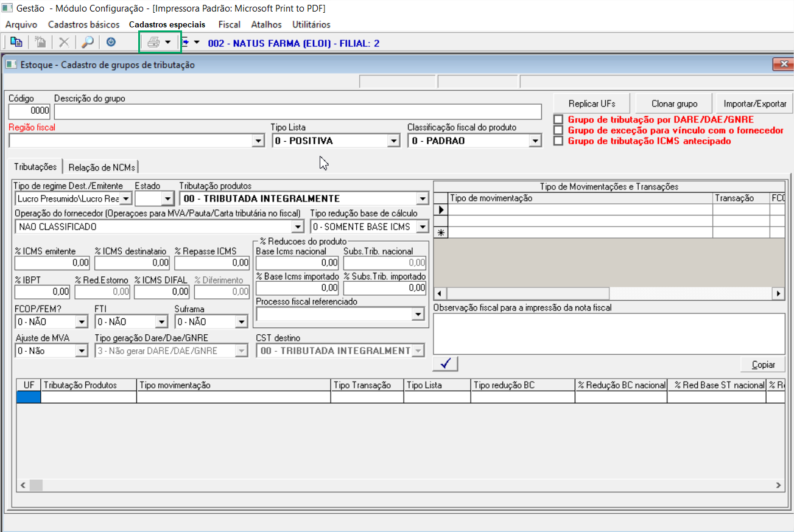This screenshot has height=532, width=794.
Task: Click into the Observação fiscal text area
Action: click(x=609, y=334)
